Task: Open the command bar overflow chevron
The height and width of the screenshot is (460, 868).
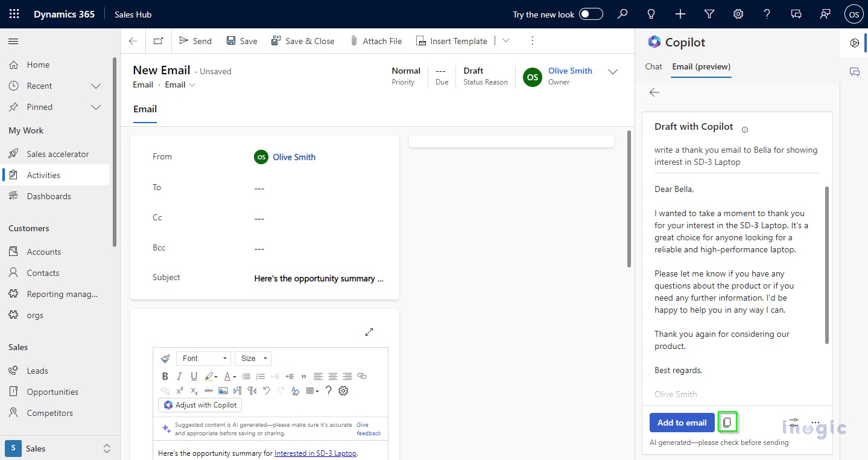Action: (506, 41)
